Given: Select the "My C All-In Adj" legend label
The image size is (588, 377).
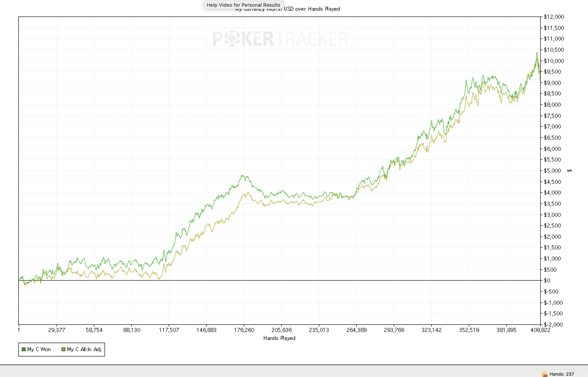Looking at the screenshot, I should [84, 349].
